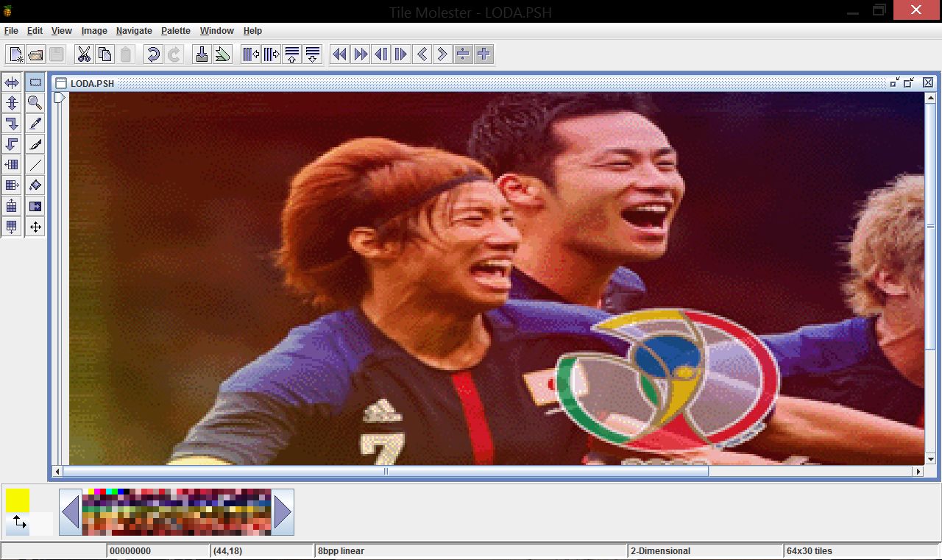The height and width of the screenshot is (560, 942).
Task: Go page forward with double-right arrow icon
Action: (360, 54)
